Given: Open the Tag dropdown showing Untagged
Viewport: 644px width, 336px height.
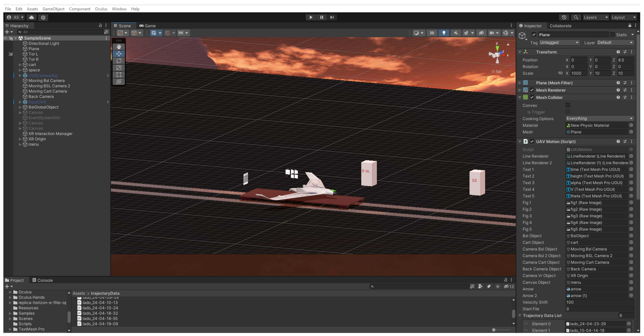Looking at the screenshot, I should 559,42.
